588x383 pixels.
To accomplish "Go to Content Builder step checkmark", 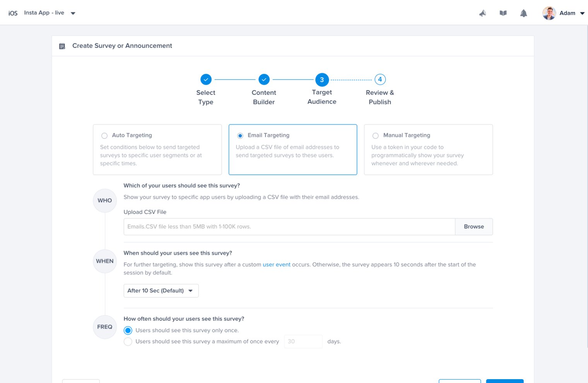I will point(264,79).
